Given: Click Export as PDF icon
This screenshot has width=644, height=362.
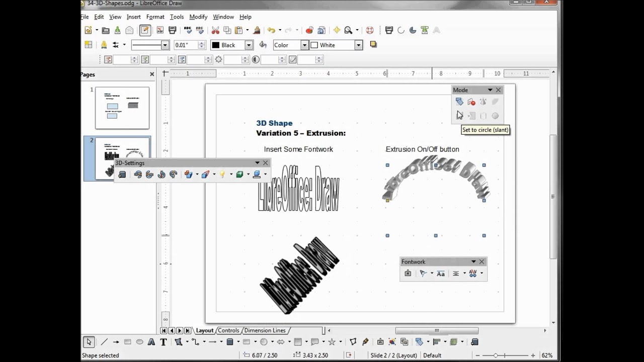Looking at the screenshot, I should pos(160,30).
